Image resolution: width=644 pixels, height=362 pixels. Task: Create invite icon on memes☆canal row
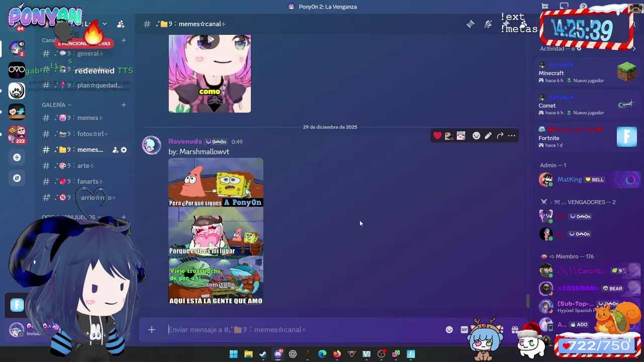pos(115,150)
